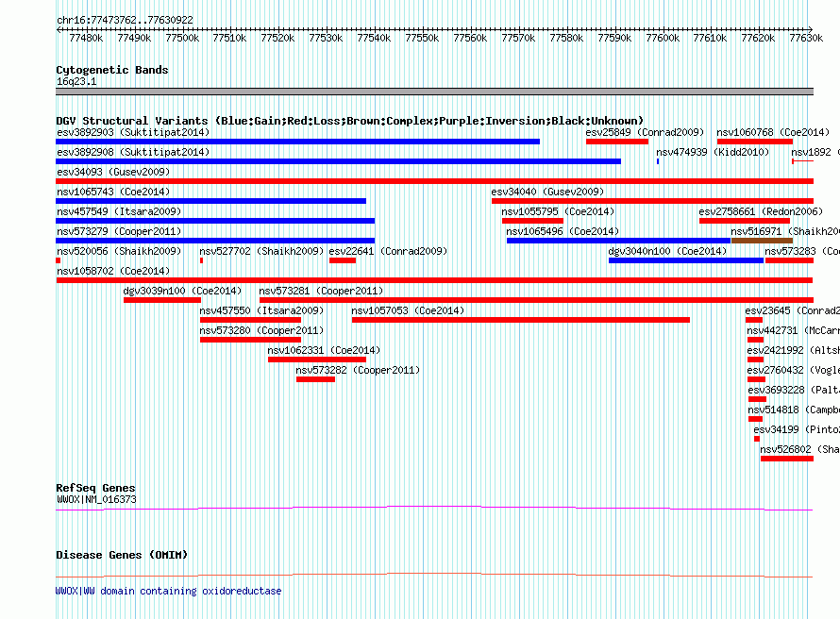Click variant esv22641 (Conrad2009)
The width and height of the screenshot is (840, 619).
388,251
